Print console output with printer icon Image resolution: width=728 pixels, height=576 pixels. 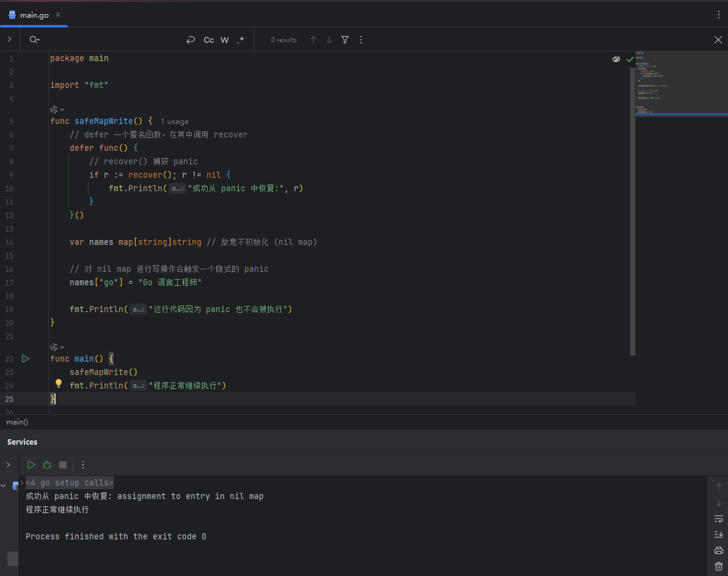pyautogui.click(x=718, y=550)
